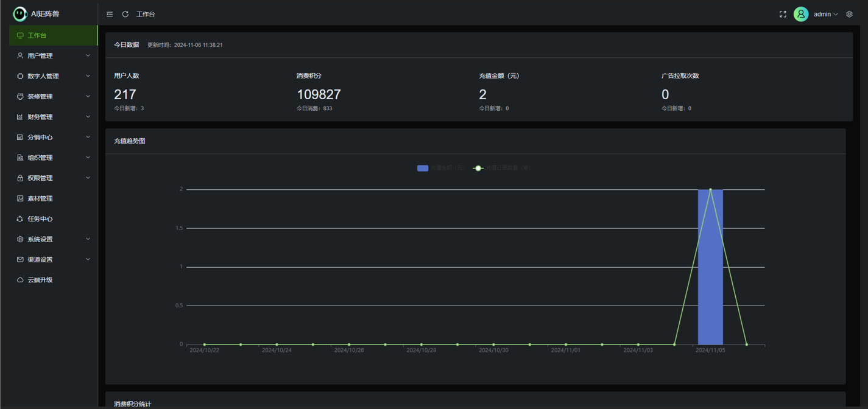868x409 pixels.
Task: Enter fullscreen mode via the expand icon
Action: [x=783, y=14]
